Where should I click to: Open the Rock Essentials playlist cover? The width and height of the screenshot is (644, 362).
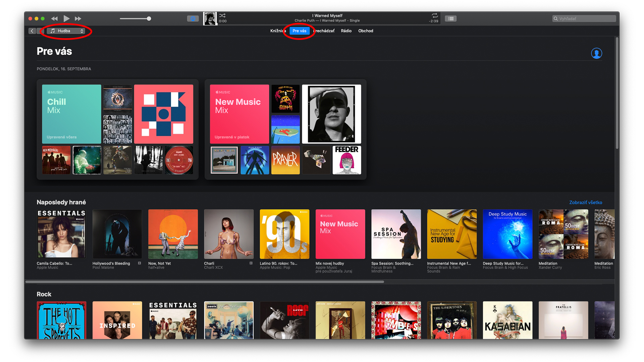click(173, 320)
